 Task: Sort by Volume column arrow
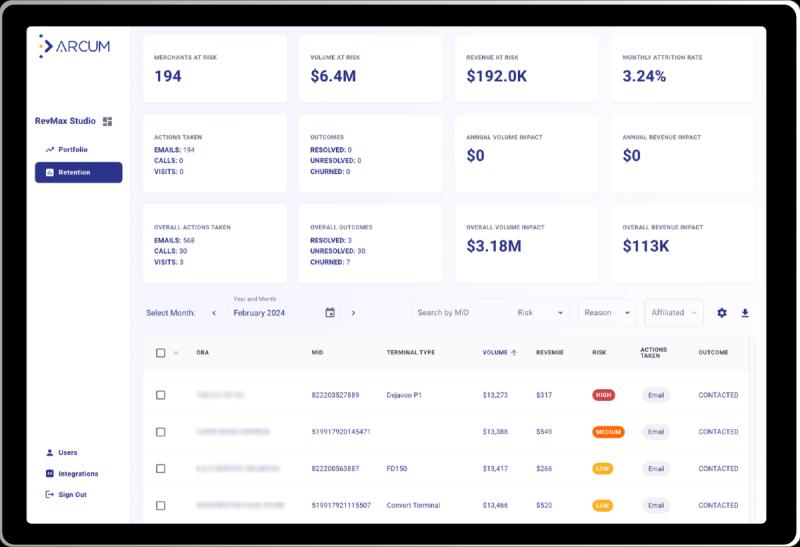pyautogui.click(x=514, y=353)
